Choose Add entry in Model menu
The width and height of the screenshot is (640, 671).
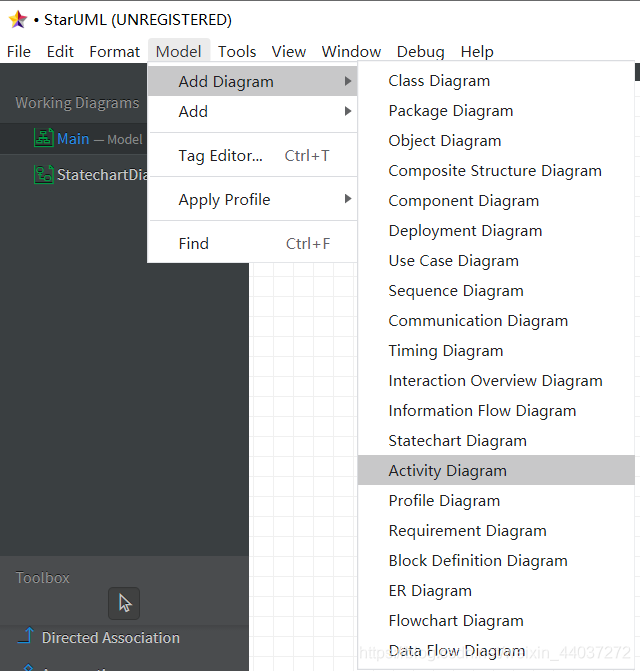click(252, 111)
